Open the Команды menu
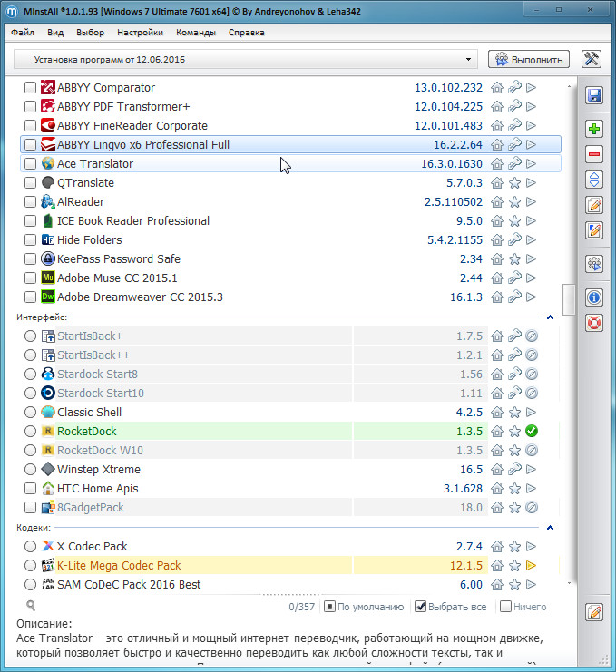The image size is (616, 672). point(196,33)
